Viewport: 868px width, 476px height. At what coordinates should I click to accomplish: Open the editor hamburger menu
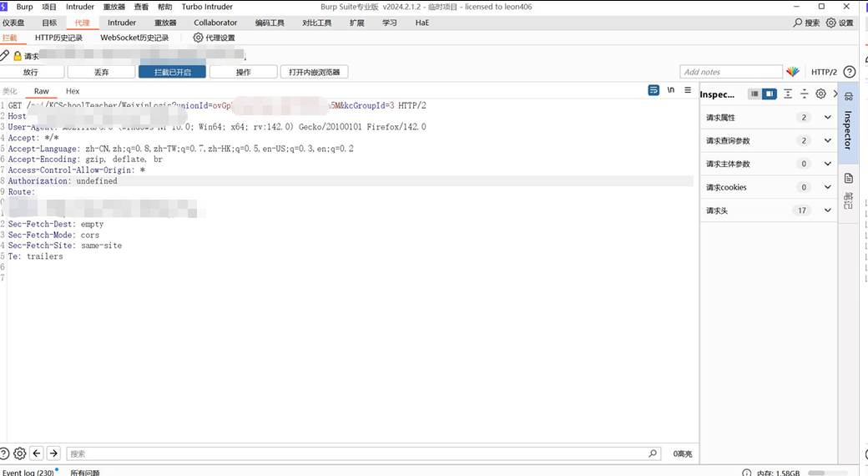pos(688,90)
